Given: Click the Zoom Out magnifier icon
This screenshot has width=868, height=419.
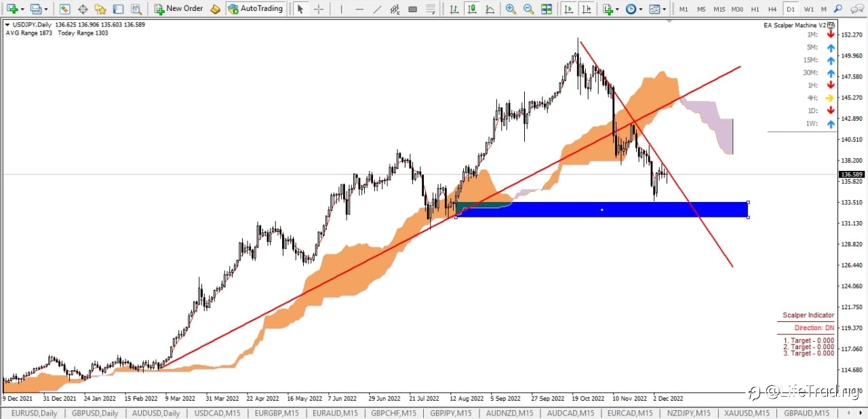Looking at the screenshot, I should click(x=528, y=9).
